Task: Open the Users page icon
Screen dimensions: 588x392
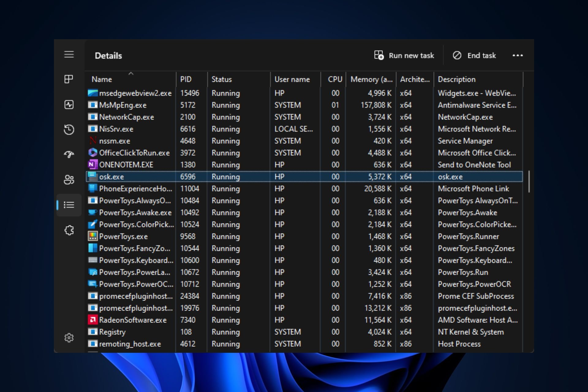Action: (x=69, y=180)
